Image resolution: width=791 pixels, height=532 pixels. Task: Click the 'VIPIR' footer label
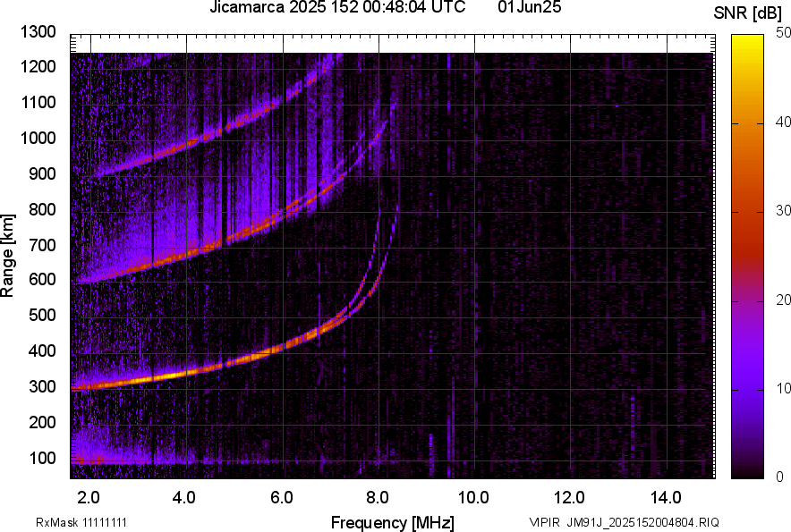pos(544,522)
